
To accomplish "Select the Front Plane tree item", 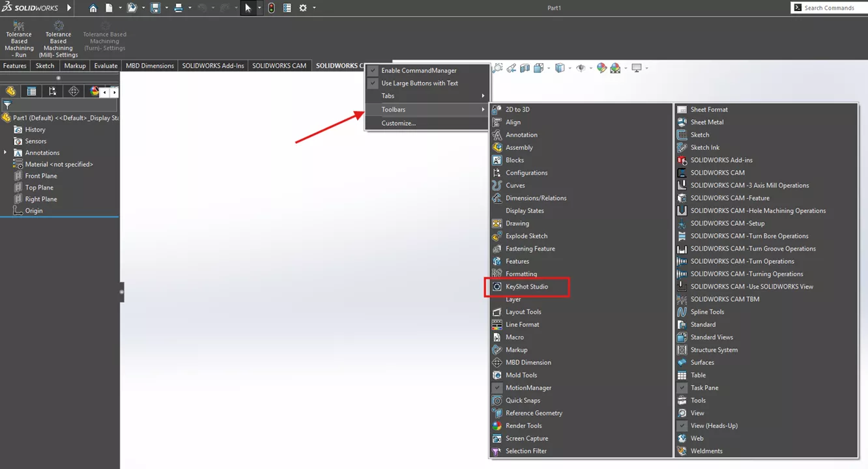I will tap(41, 176).
